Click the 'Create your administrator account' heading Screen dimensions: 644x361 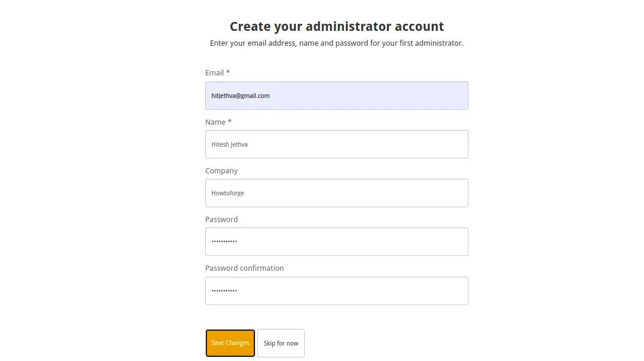(x=336, y=26)
